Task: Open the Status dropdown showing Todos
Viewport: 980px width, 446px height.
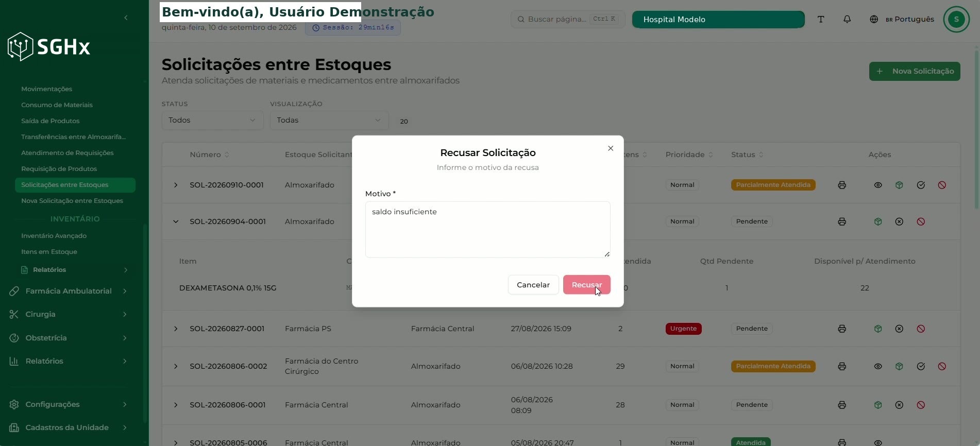Action: click(212, 120)
